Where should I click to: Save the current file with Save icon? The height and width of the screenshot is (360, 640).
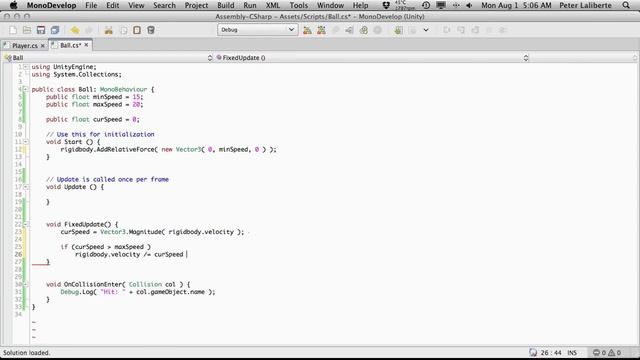41,30
